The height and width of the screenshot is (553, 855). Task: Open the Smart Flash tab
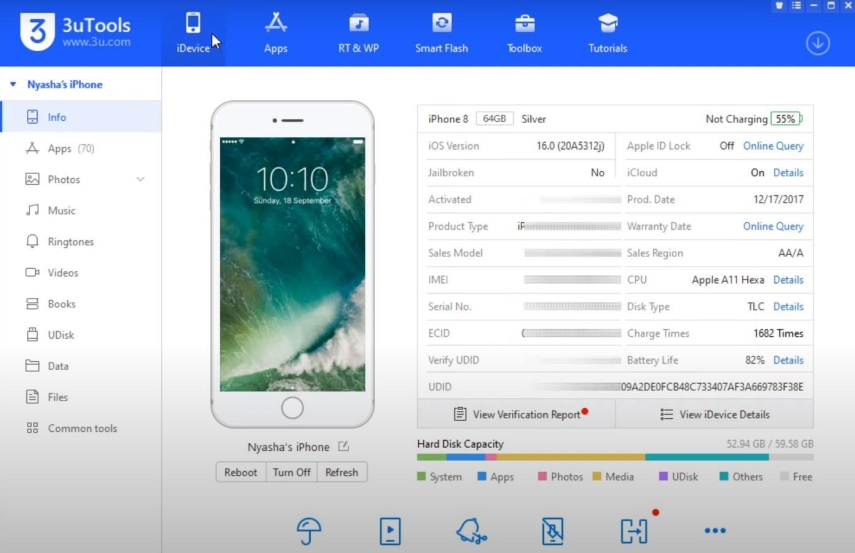click(x=441, y=33)
